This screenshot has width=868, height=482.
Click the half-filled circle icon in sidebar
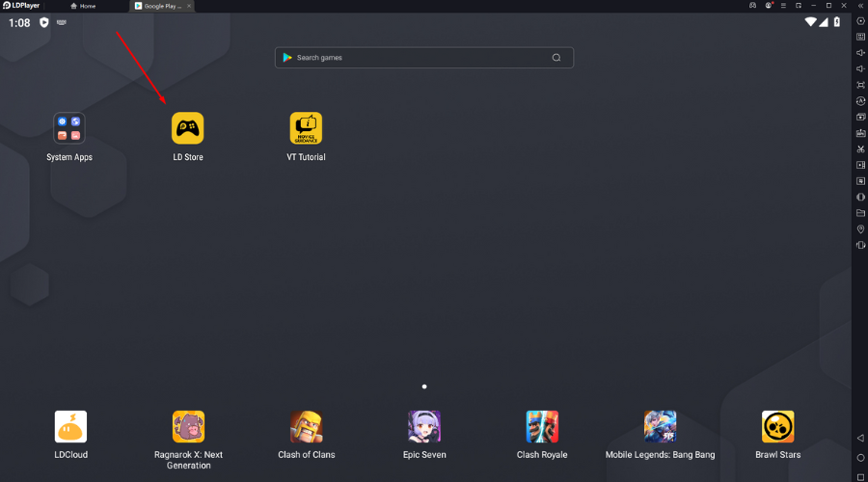click(861, 197)
